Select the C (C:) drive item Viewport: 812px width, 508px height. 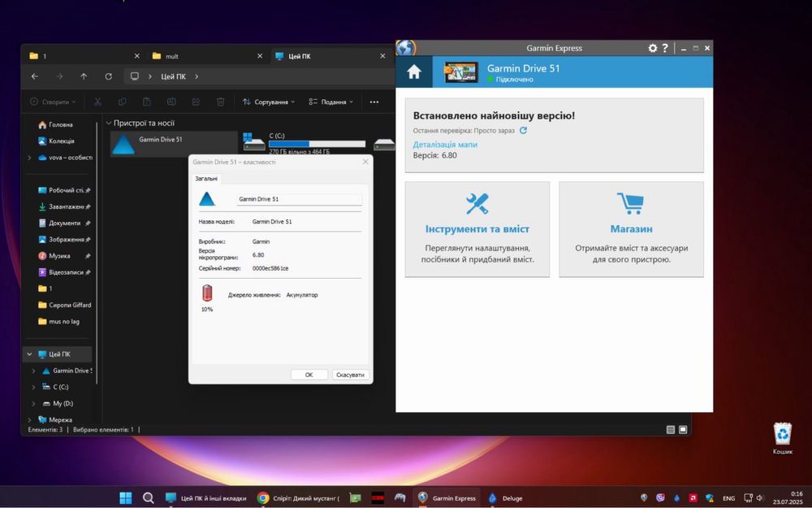(x=305, y=144)
